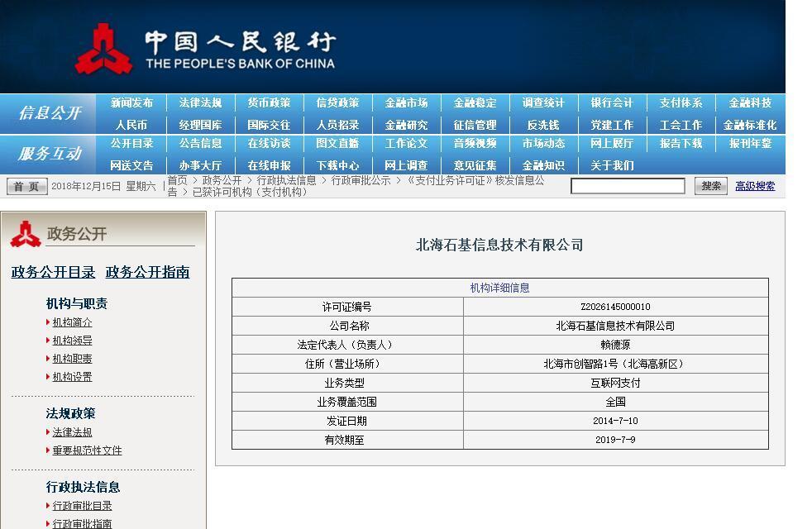
Task: Go to 意见征集 section
Action: [x=475, y=165]
